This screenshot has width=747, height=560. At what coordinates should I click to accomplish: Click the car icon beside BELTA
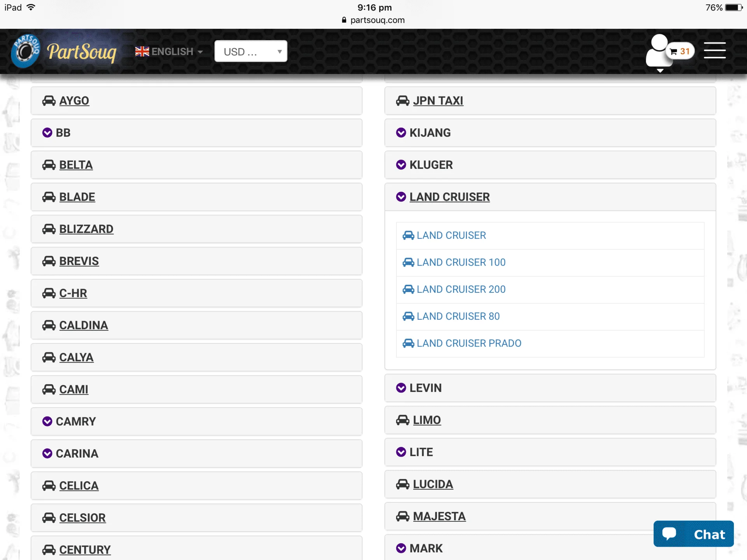49,165
